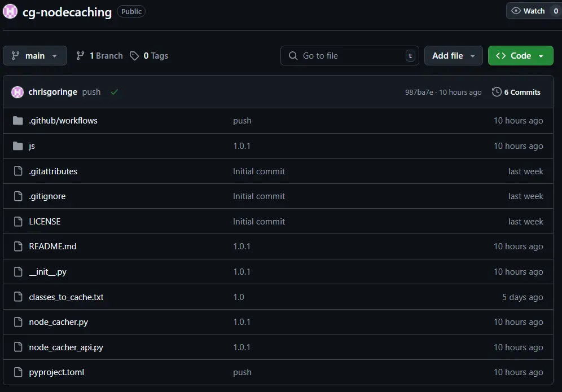Click the repository owner avatar icon
This screenshot has height=392, width=562.
10,11
